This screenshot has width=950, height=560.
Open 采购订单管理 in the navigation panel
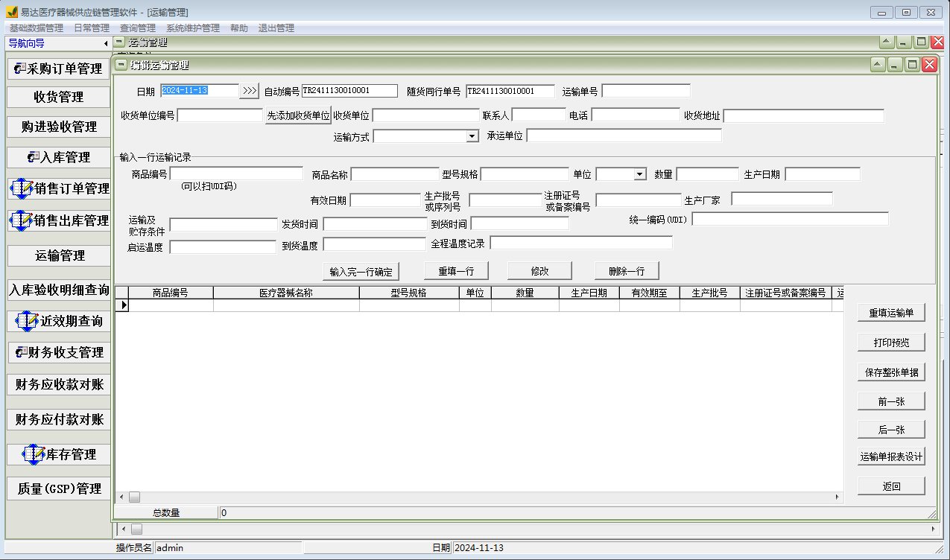coord(58,69)
